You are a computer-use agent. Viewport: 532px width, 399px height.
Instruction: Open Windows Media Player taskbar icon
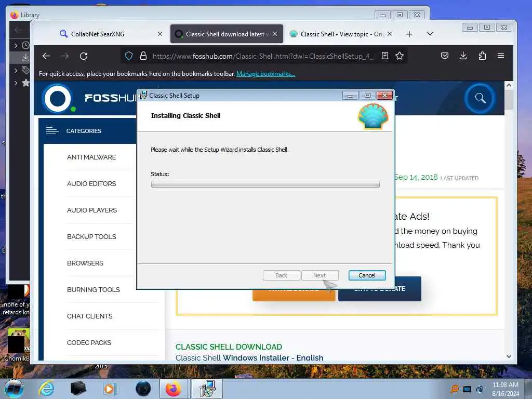tap(109, 389)
